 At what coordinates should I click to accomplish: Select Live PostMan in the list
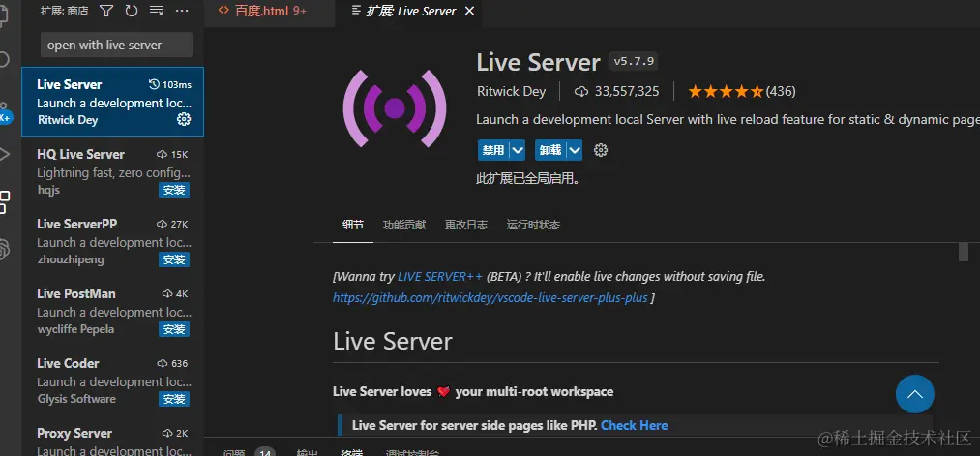(x=112, y=311)
